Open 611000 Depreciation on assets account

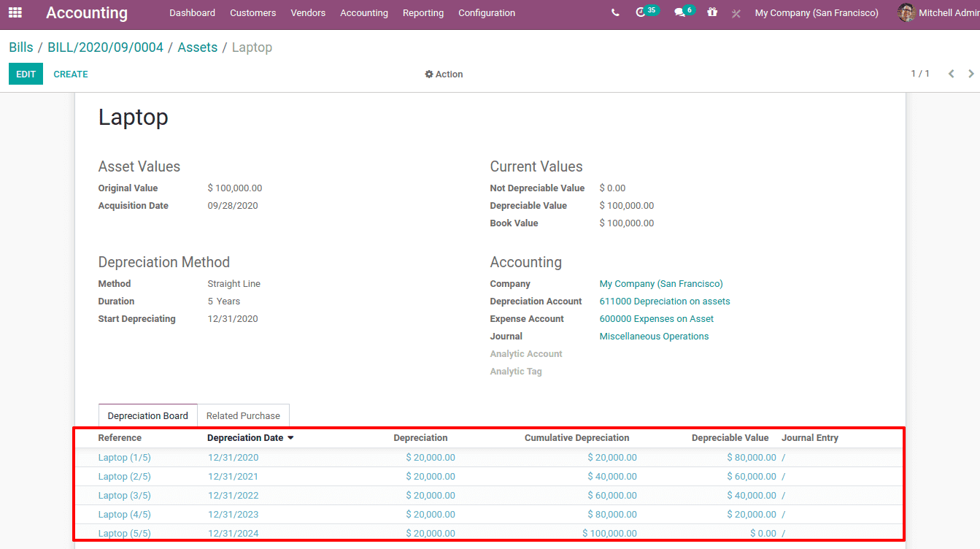665,302
